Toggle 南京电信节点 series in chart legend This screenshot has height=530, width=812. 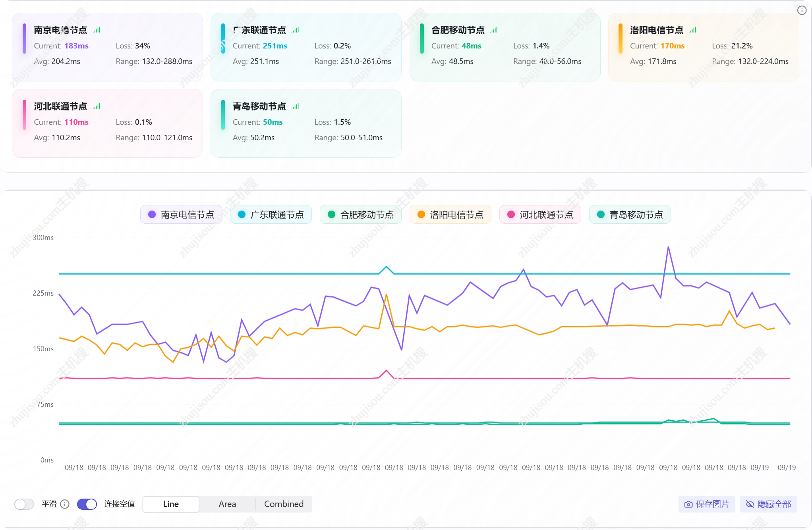click(x=181, y=215)
